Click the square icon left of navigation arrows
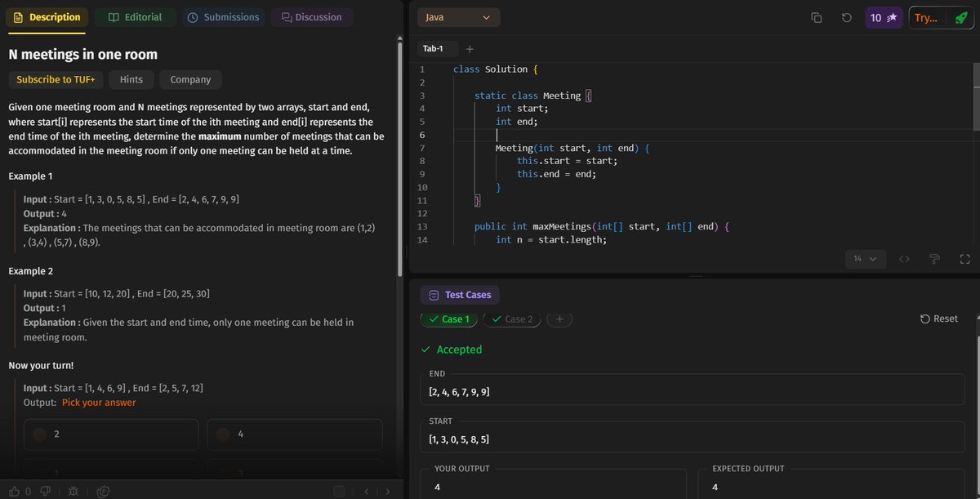 (339, 491)
